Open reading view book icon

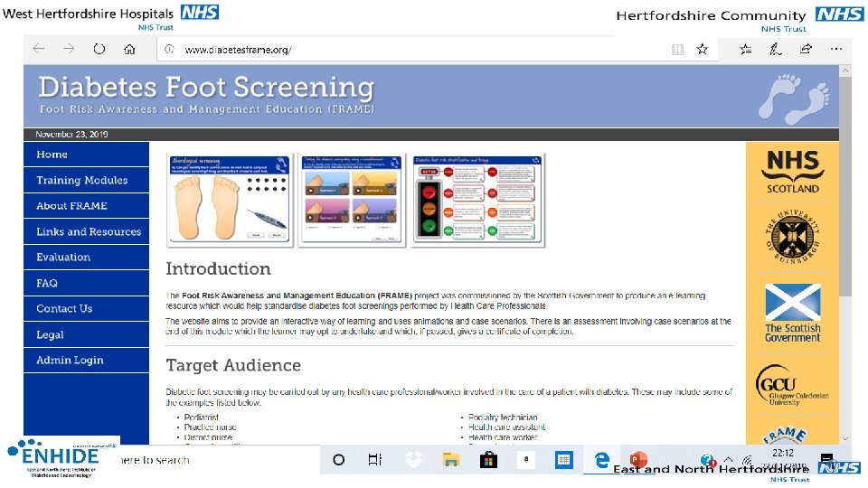click(677, 50)
